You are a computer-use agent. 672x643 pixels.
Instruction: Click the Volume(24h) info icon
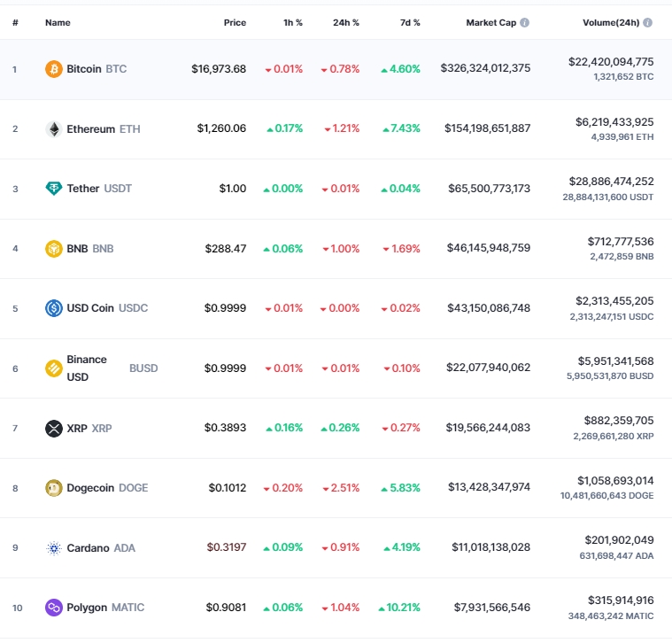click(648, 22)
